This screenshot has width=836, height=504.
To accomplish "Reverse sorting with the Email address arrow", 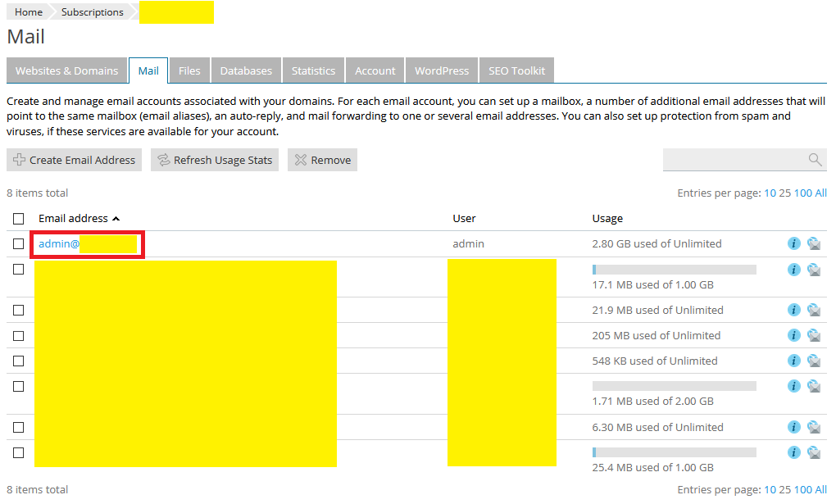I will coord(116,219).
